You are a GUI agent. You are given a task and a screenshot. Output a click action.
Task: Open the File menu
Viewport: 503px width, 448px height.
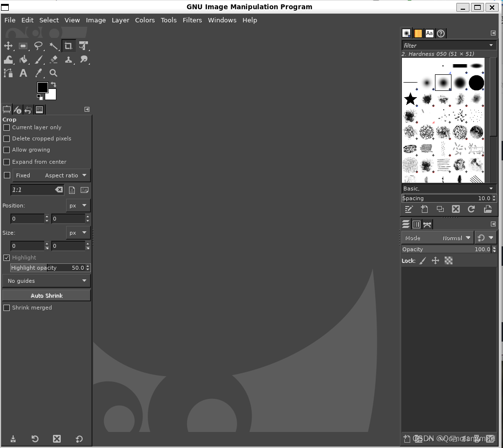click(10, 20)
